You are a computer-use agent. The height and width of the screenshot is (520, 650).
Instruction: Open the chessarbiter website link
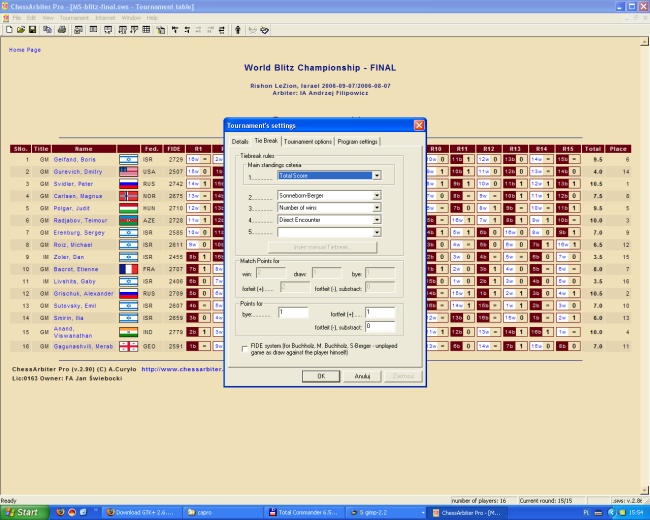pyautogui.click(x=182, y=369)
